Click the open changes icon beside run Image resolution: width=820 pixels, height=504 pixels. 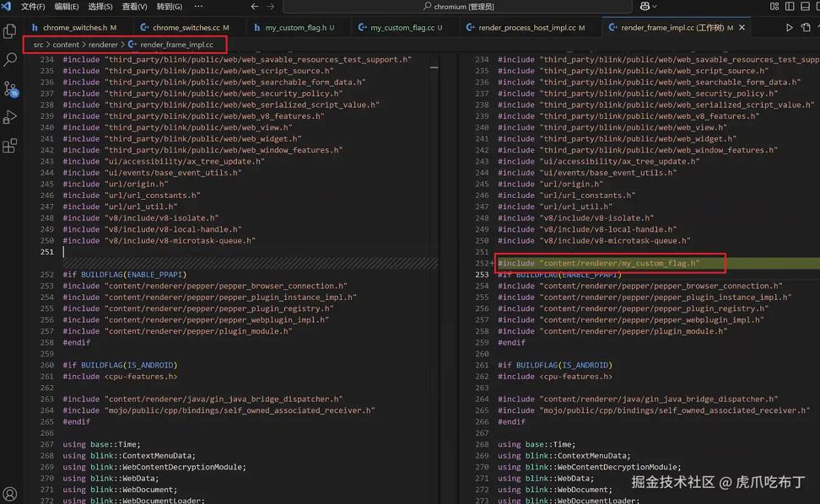806,27
